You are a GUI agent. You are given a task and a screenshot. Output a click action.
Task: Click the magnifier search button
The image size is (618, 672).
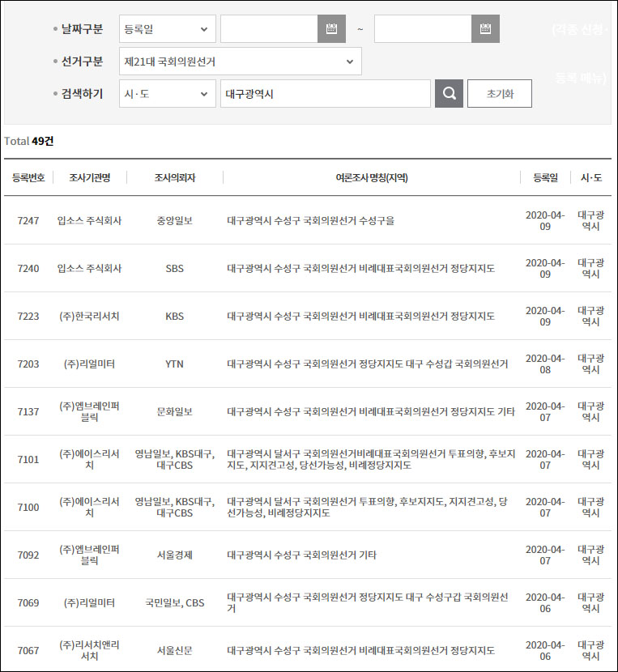pos(449,93)
